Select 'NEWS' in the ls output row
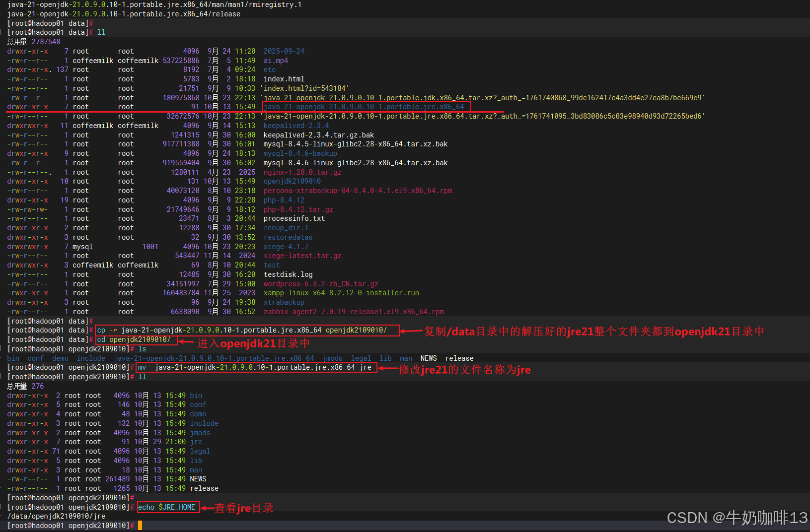Screen dimensions: 810x532 (x=429, y=358)
